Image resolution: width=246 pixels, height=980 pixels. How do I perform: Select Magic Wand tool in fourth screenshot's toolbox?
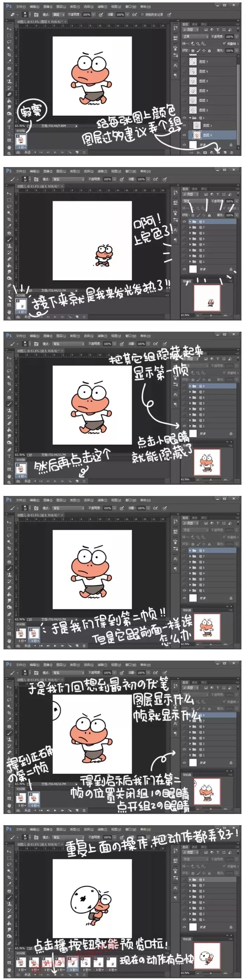pyautogui.click(x=9, y=542)
